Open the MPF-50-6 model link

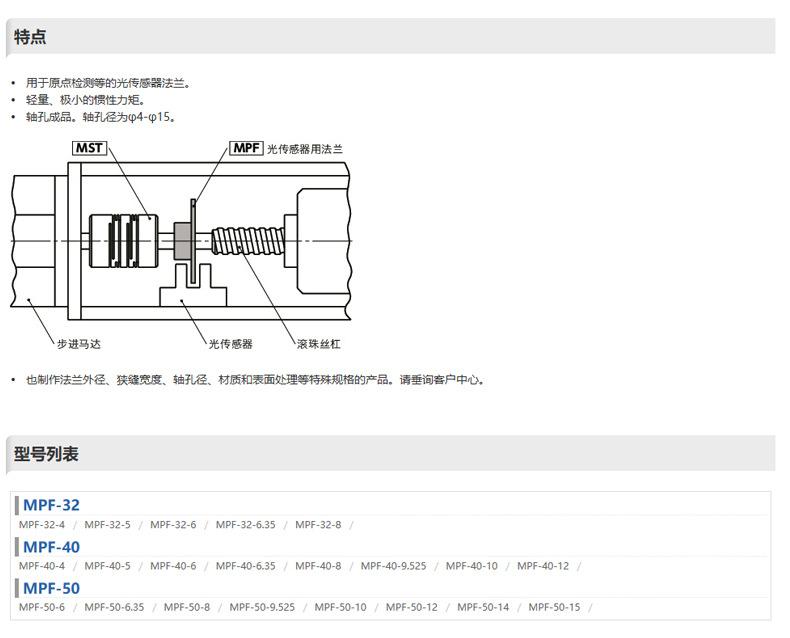click(x=42, y=607)
